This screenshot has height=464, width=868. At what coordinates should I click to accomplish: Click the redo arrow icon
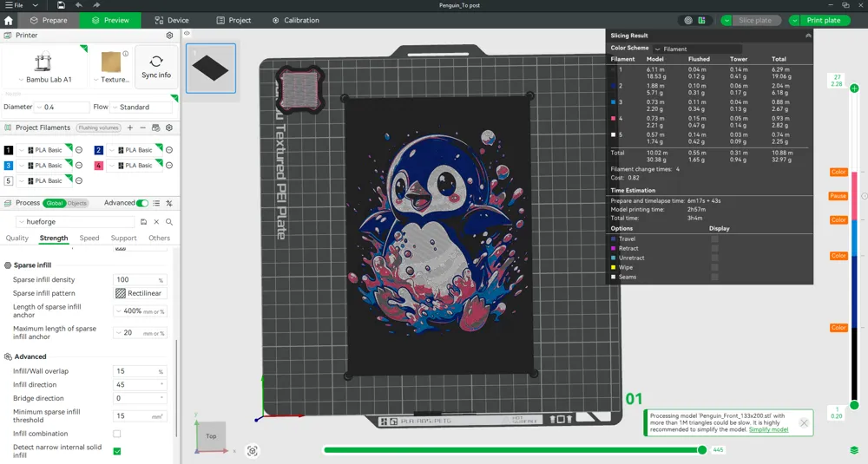[x=96, y=5]
